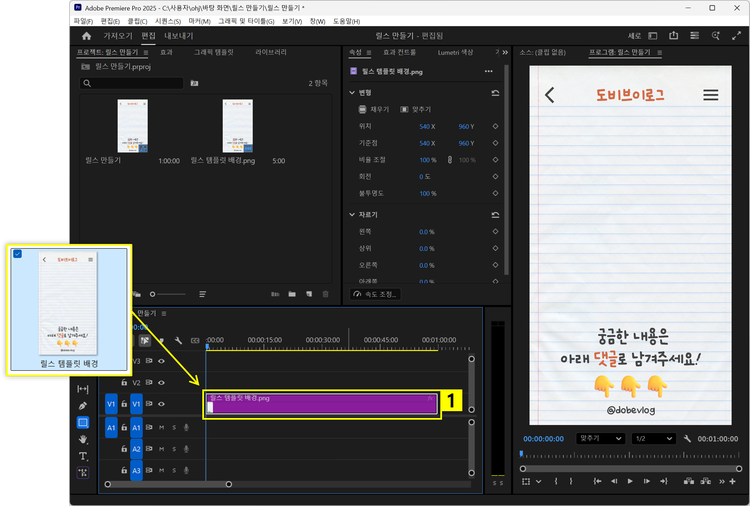This screenshot has width=750, height=506.
Task: Toggle lock on the V2 track
Action: (x=124, y=382)
